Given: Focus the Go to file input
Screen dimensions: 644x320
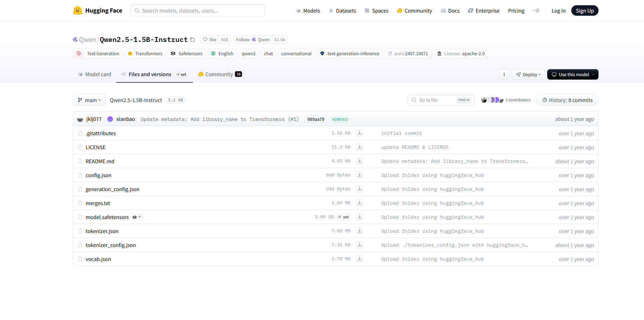Looking at the screenshot, I should tap(441, 100).
